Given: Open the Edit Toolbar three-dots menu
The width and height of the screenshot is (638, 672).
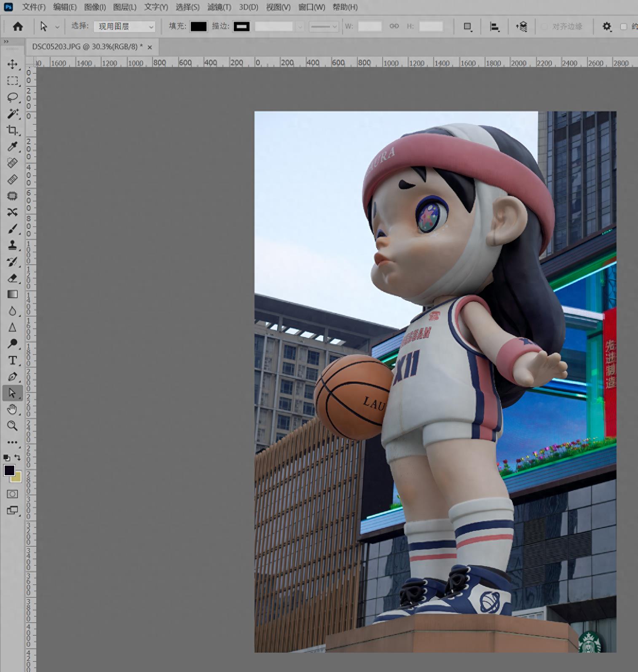Looking at the screenshot, I should coord(12,442).
